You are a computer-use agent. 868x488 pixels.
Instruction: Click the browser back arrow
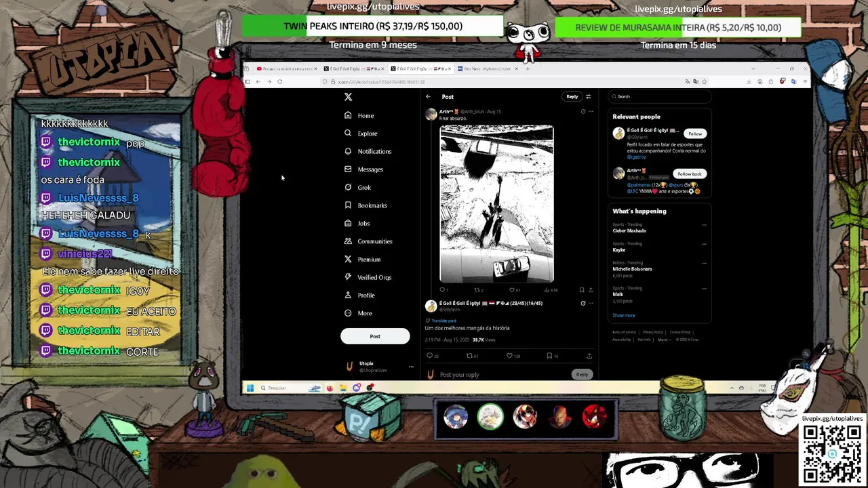point(258,81)
